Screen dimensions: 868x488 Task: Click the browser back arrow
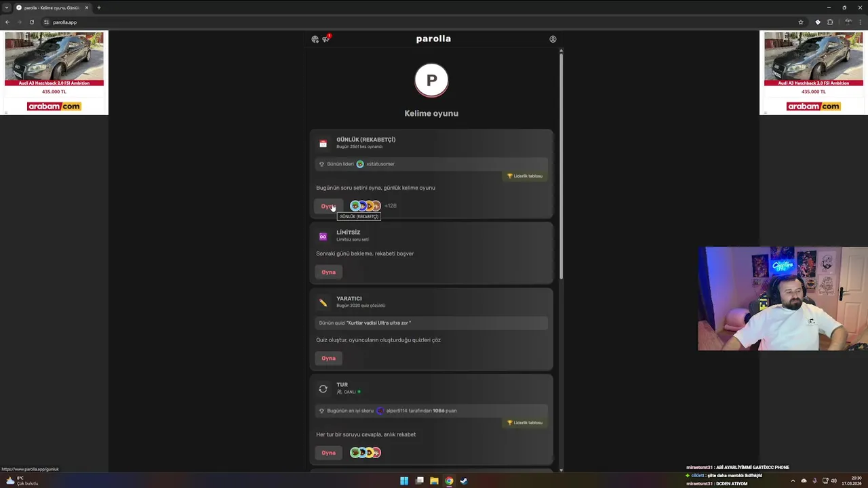point(7,22)
